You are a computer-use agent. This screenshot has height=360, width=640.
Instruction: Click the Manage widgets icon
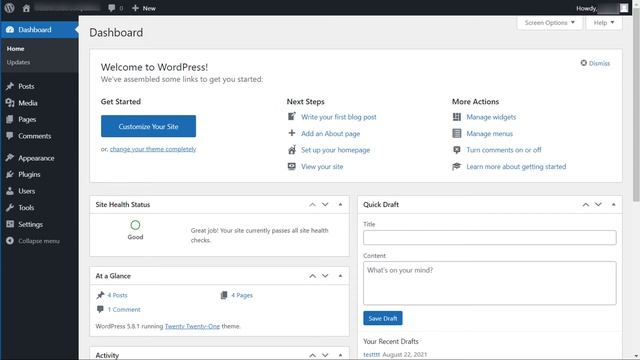pyautogui.click(x=457, y=117)
